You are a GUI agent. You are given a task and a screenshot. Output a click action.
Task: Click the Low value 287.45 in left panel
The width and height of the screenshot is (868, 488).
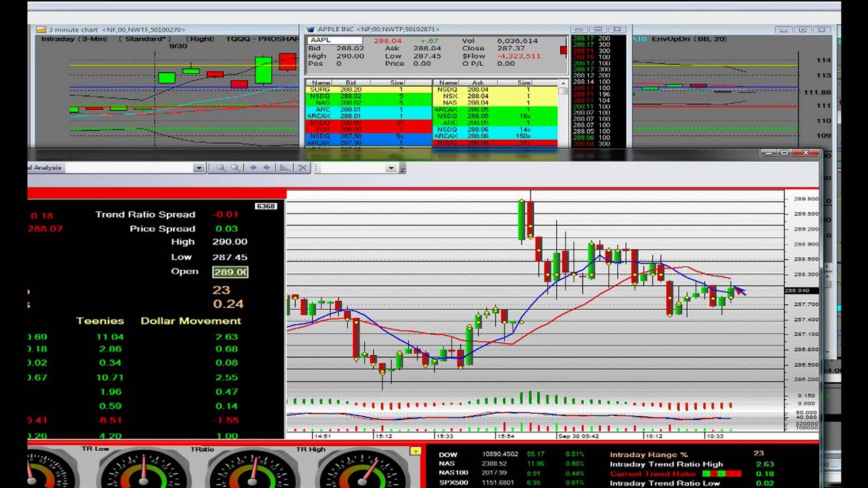pyautogui.click(x=229, y=257)
